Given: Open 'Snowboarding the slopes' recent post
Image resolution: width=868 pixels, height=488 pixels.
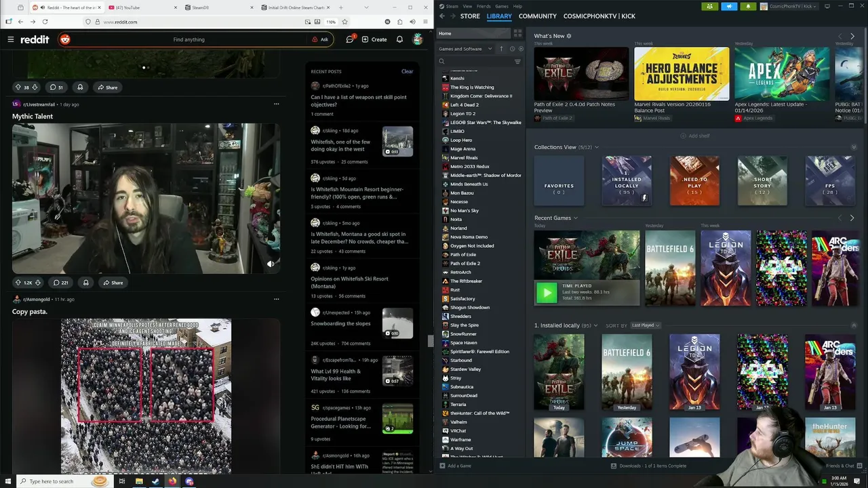Looking at the screenshot, I should [x=340, y=323].
